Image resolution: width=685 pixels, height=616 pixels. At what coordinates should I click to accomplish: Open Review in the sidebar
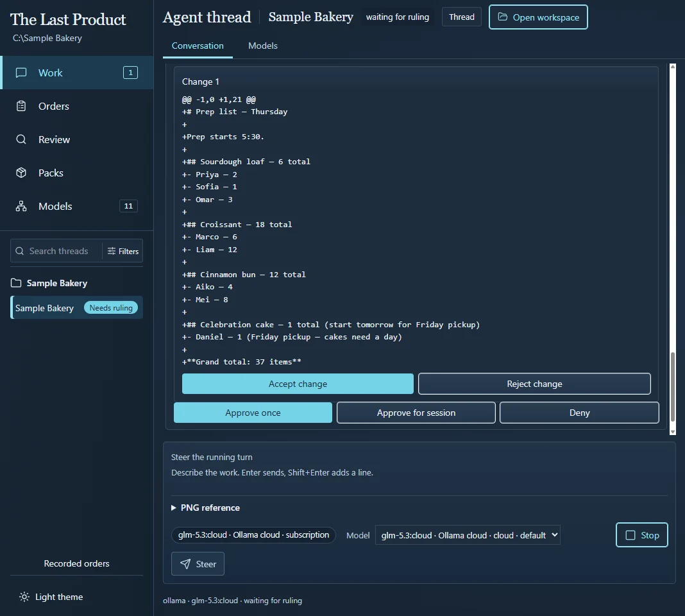(77, 139)
